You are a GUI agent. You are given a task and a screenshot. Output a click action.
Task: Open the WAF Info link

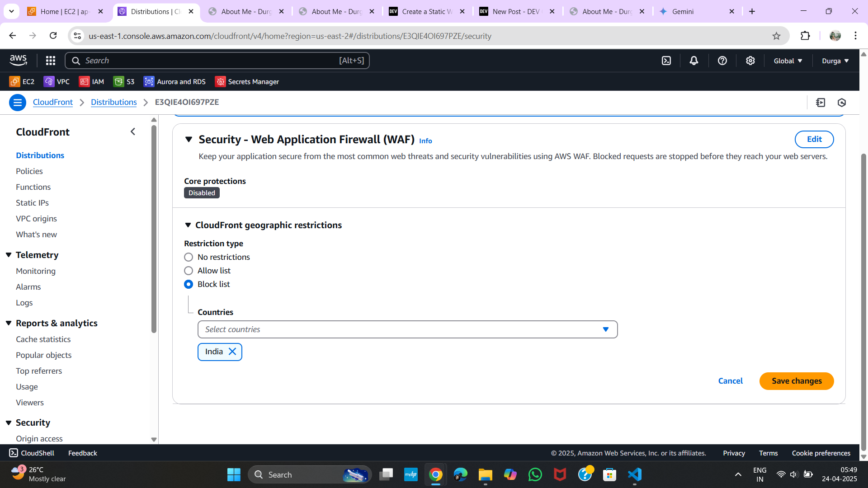point(425,141)
